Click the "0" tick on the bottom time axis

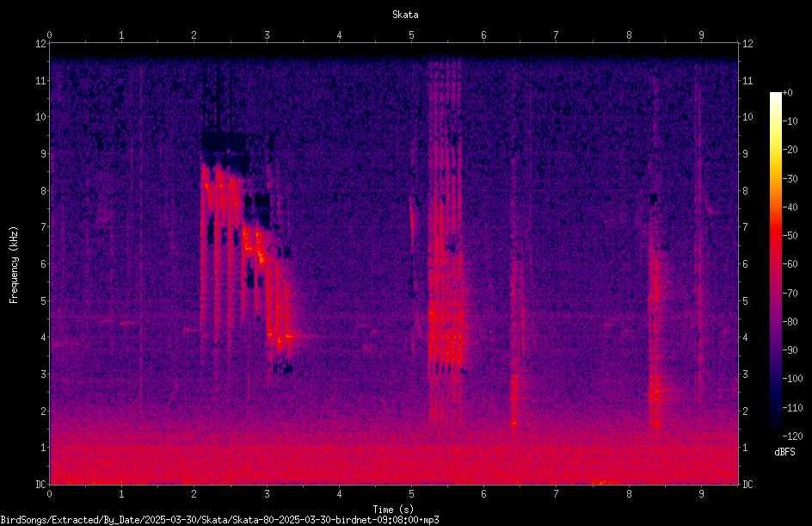[49, 494]
